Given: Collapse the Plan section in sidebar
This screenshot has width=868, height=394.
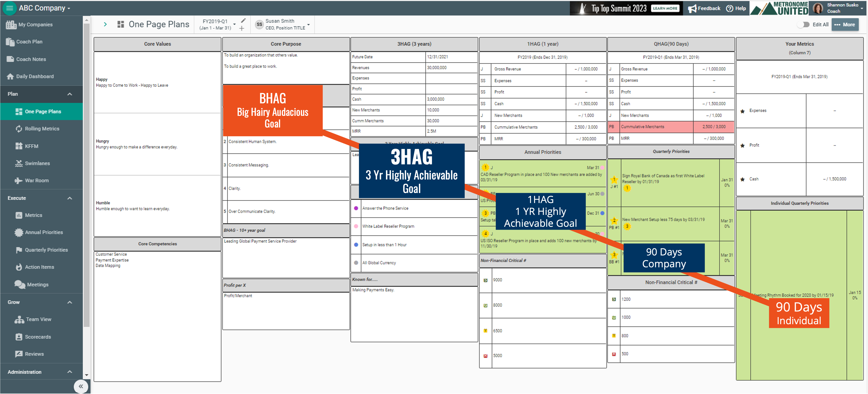Looking at the screenshot, I should (x=70, y=94).
